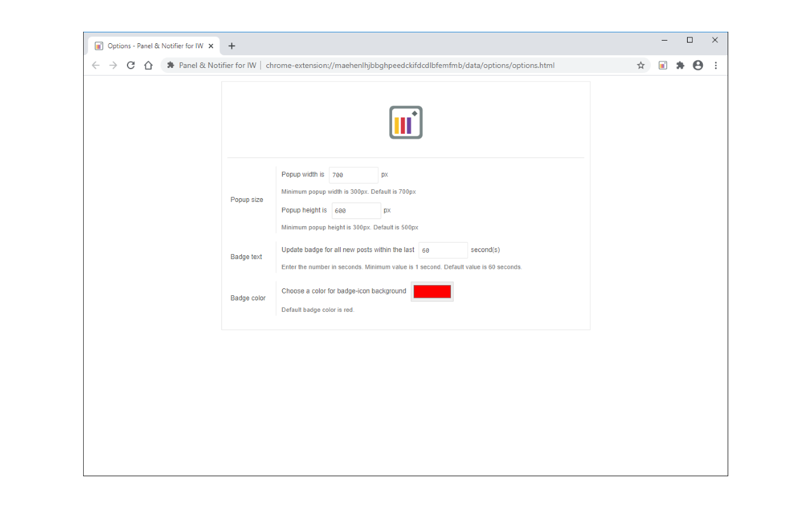Click the 'second(s)' unit label
The height and width of the screenshot is (508, 812).
(x=485, y=250)
